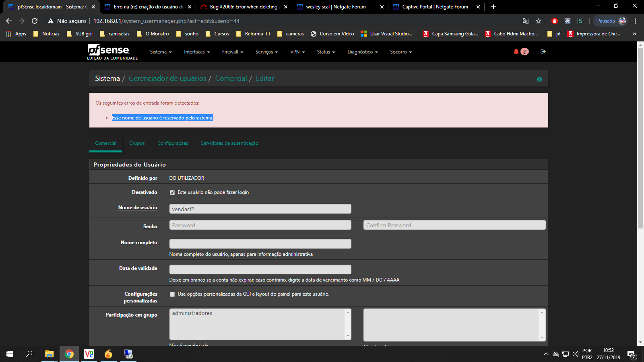Close the Bug #2066 tab
The height and width of the screenshot is (362, 644).
[x=286, y=7]
